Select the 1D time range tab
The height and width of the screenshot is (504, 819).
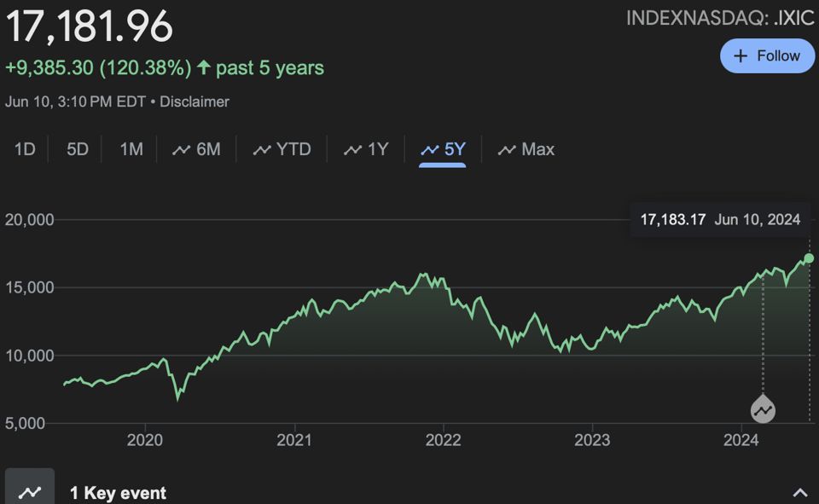point(25,149)
